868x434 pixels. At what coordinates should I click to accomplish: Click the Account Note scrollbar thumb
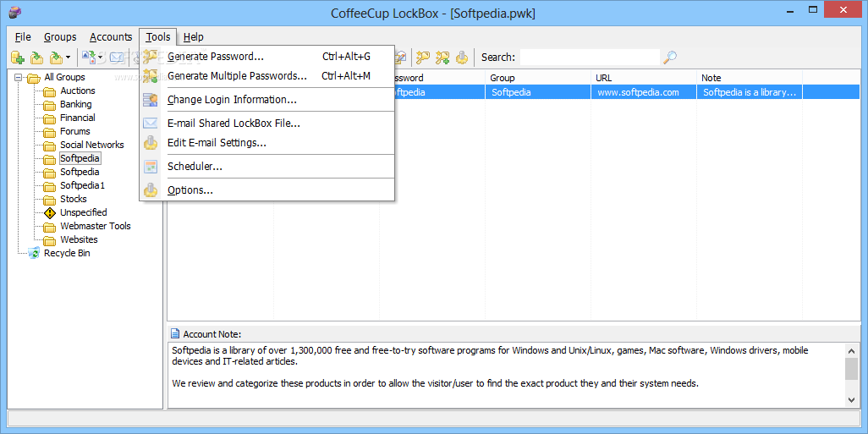click(x=851, y=369)
